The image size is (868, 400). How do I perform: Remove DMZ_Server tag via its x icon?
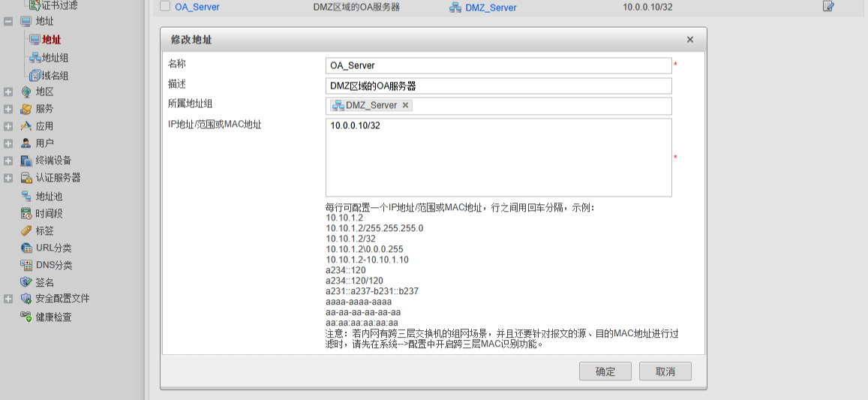[x=405, y=105]
